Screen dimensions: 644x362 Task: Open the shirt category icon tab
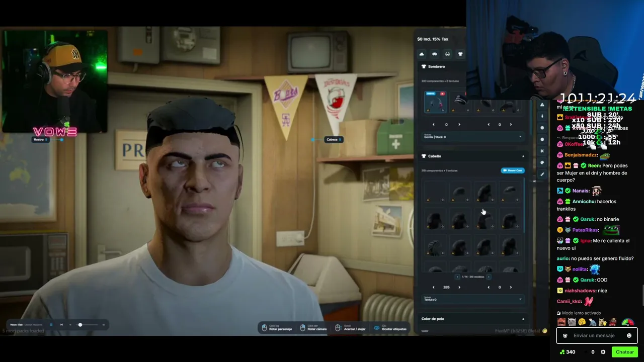[x=460, y=54]
